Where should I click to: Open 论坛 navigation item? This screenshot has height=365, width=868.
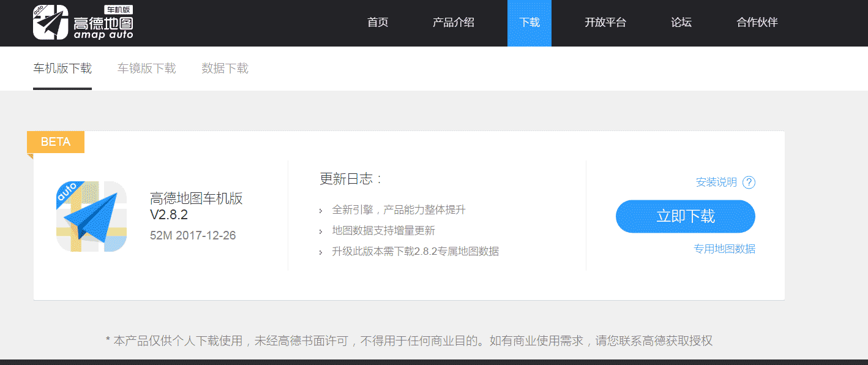pyautogui.click(x=681, y=23)
